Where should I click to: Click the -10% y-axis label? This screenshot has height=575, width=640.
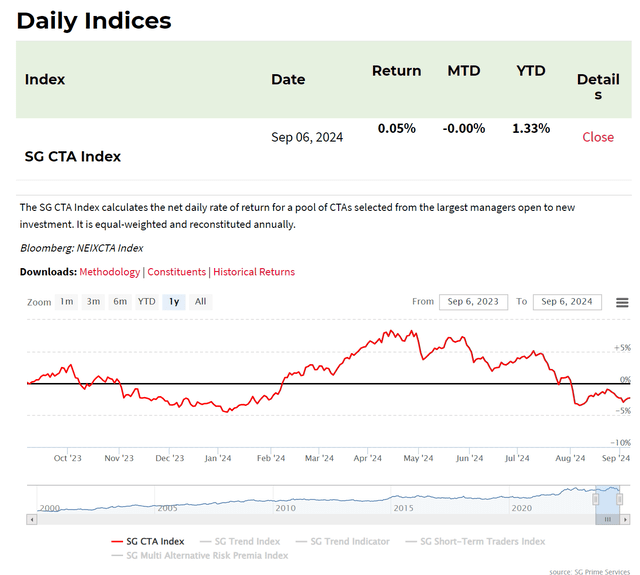pos(620,442)
